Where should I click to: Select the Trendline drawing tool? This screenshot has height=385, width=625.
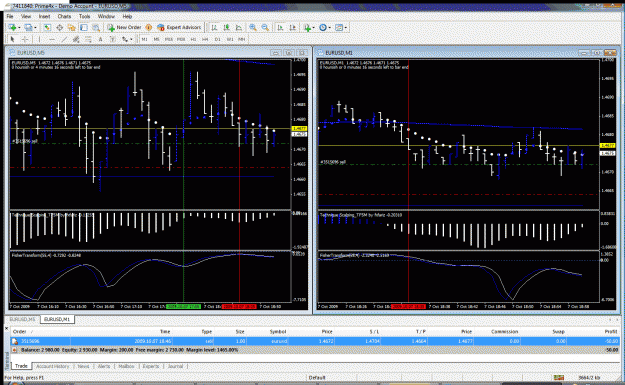[64, 39]
